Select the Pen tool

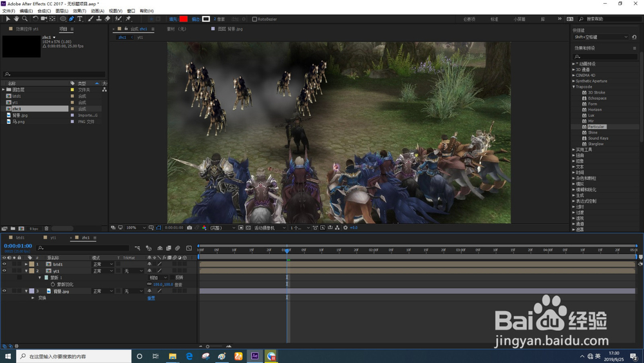click(x=71, y=19)
